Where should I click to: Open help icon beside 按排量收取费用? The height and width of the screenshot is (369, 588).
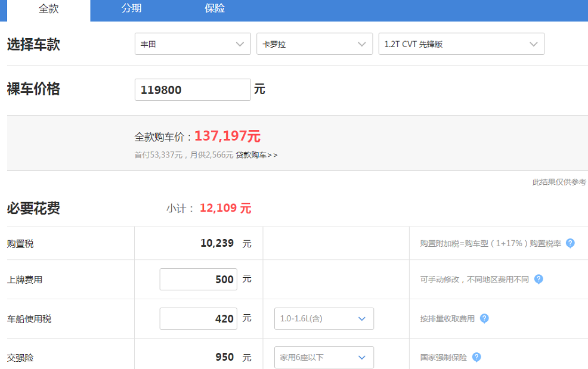click(484, 318)
